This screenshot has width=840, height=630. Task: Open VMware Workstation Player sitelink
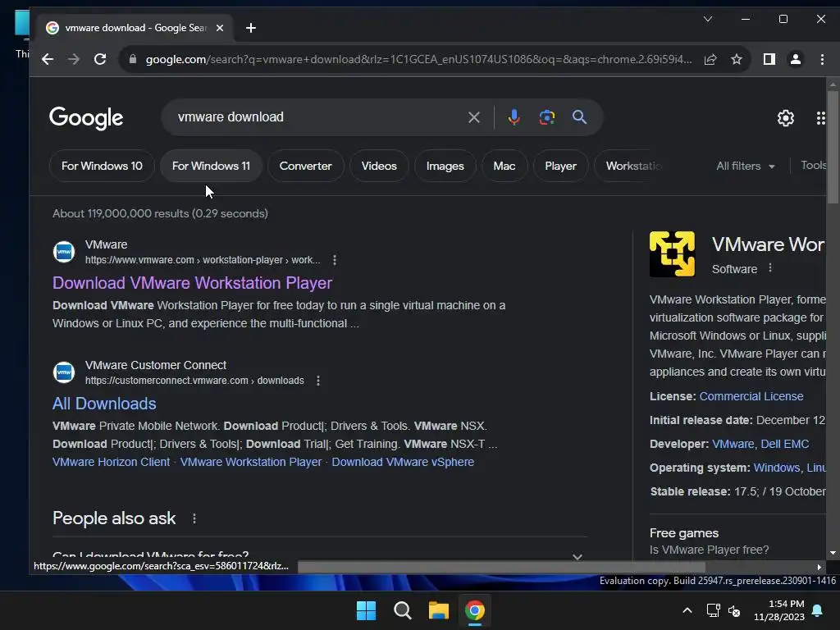pos(251,462)
